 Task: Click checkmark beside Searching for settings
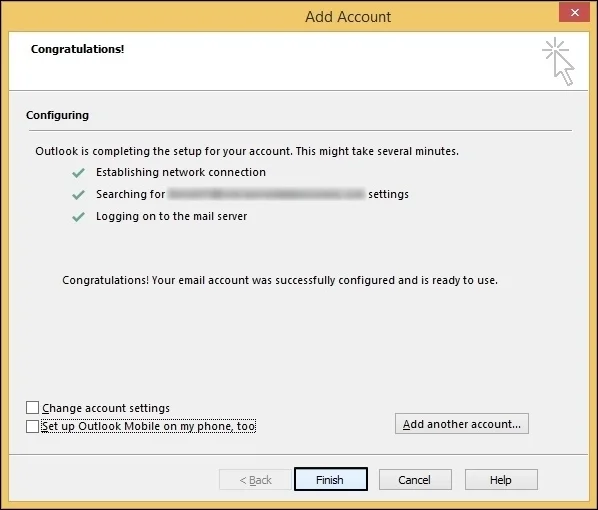78,195
